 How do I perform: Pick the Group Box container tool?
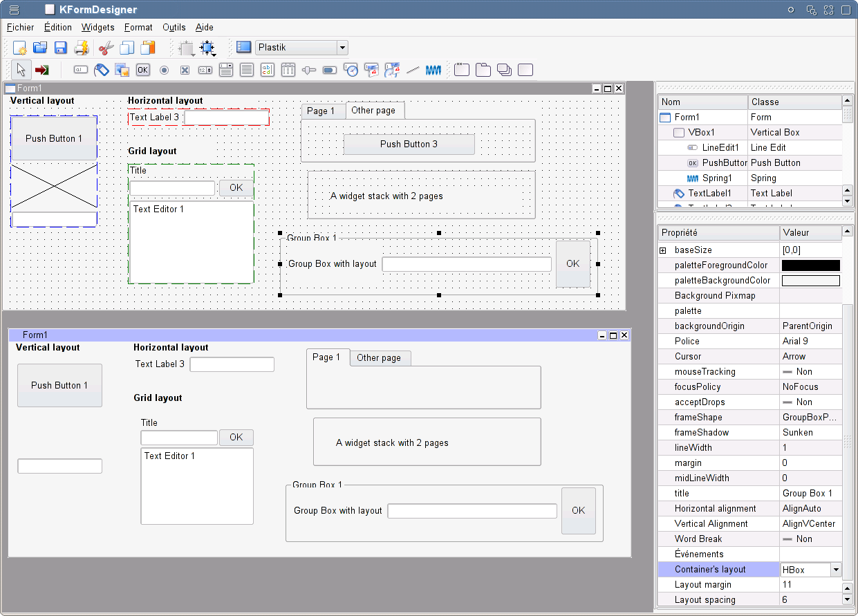coord(462,70)
